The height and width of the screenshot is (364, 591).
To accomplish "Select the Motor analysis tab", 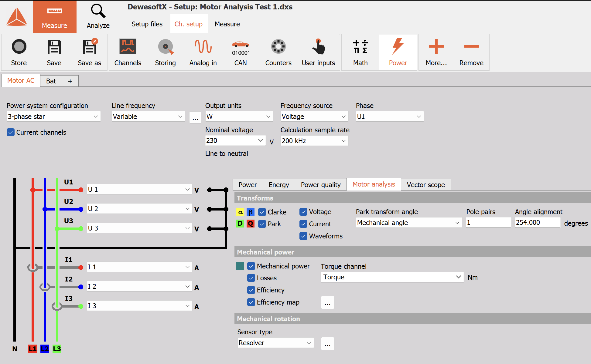I will point(374,184).
